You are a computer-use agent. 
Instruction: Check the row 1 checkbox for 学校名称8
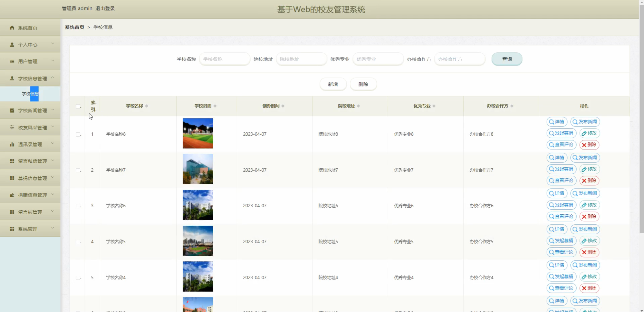tap(78, 134)
